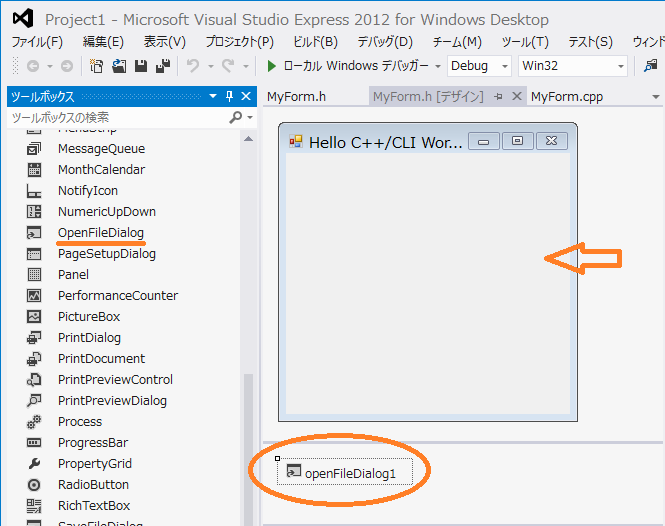Click the Navigate Backward toolbar icon

pyautogui.click(x=33, y=66)
